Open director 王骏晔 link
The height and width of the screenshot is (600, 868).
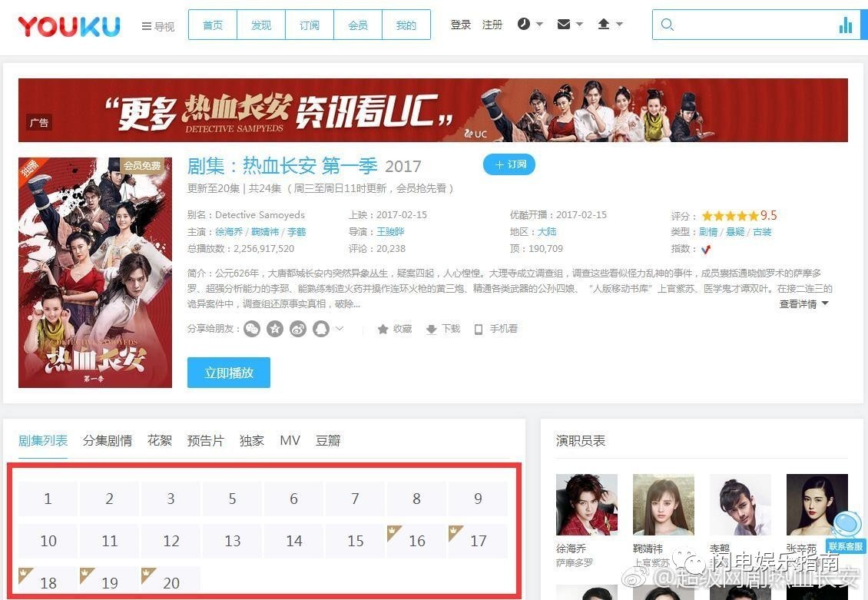[390, 232]
